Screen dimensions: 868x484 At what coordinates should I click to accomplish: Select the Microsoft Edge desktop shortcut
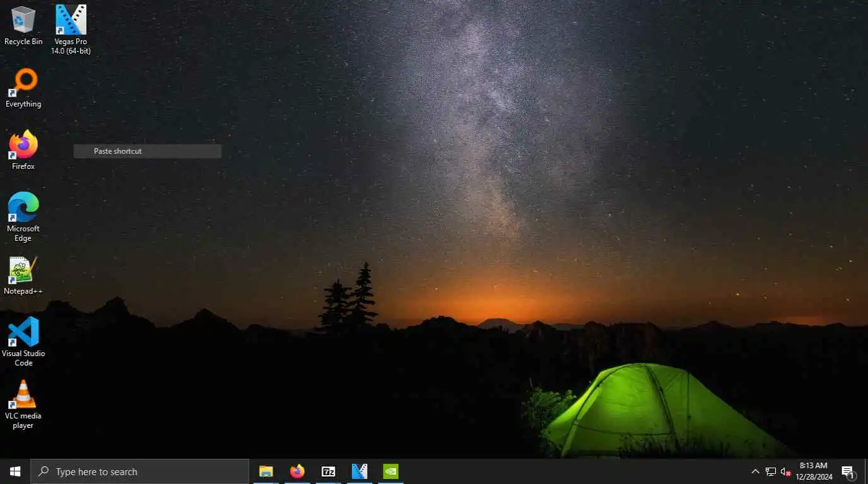23,217
